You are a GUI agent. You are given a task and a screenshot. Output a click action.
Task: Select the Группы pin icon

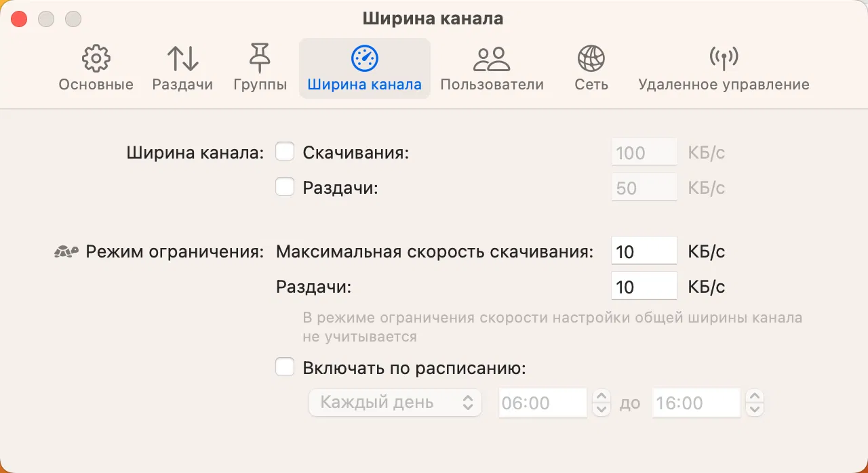click(x=260, y=59)
